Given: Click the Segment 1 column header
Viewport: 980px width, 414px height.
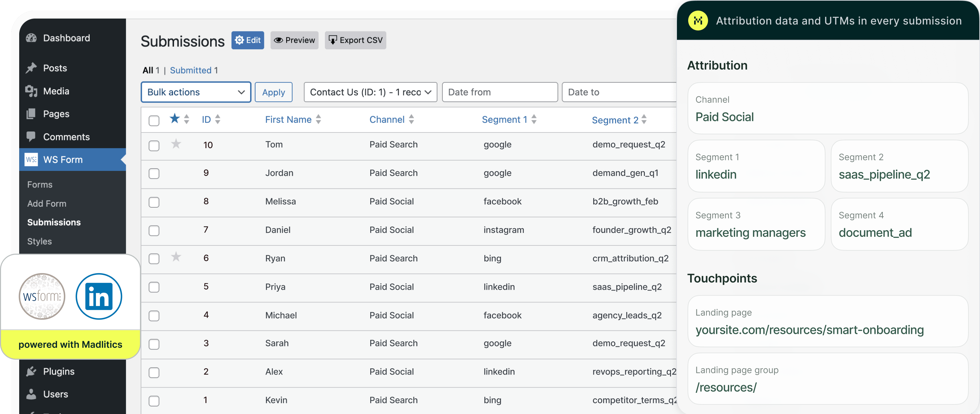Looking at the screenshot, I should coord(505,119).
